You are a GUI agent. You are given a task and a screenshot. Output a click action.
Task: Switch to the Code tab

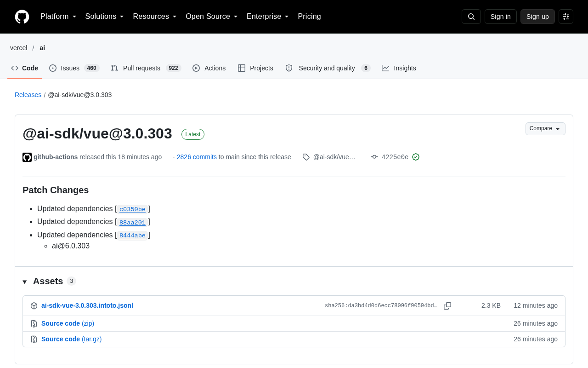tap(25, 68)
